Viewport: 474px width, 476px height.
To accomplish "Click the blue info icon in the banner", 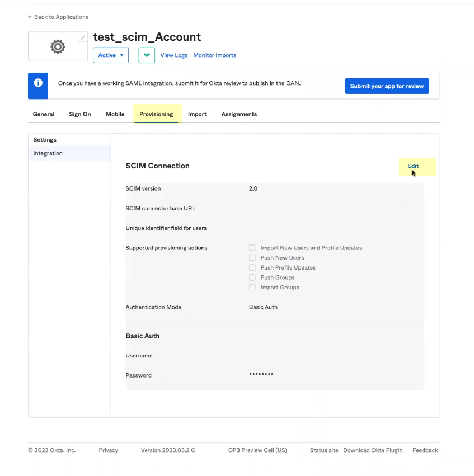I will (38, 83).
